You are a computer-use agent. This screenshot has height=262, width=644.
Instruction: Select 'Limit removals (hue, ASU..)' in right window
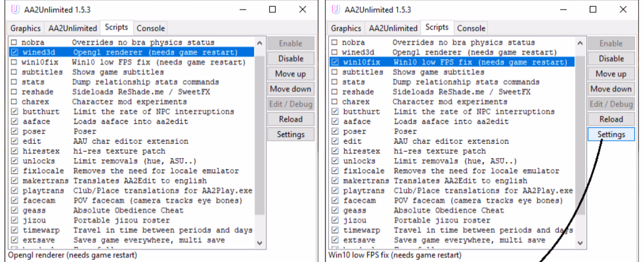(452, 161)
